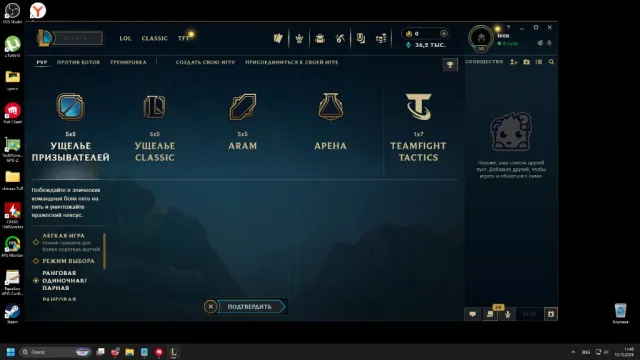Switch to the Тренировка tab

pos(128,62)
